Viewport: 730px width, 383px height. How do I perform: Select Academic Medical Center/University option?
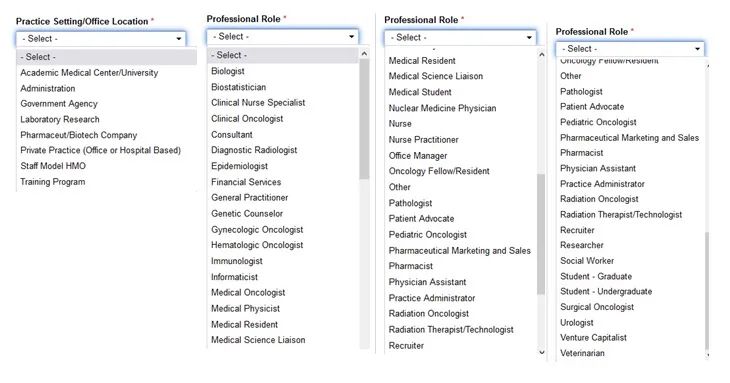tap(89, 73)
